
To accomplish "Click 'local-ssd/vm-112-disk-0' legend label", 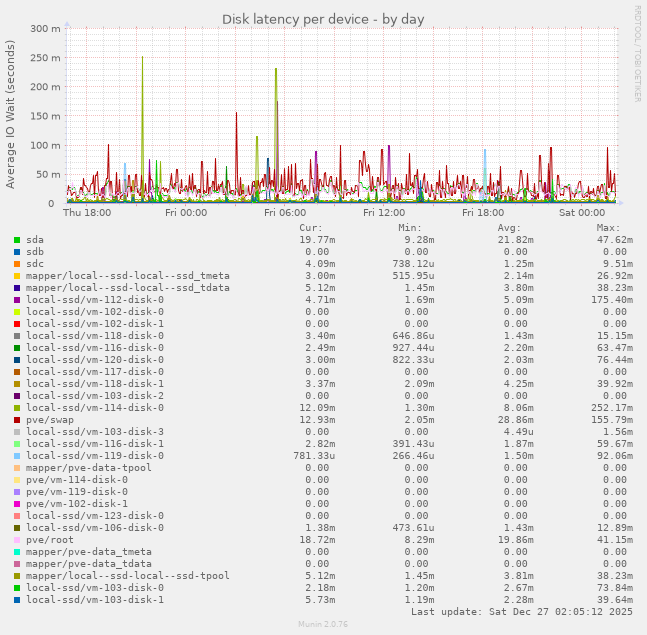I will 95,300.
